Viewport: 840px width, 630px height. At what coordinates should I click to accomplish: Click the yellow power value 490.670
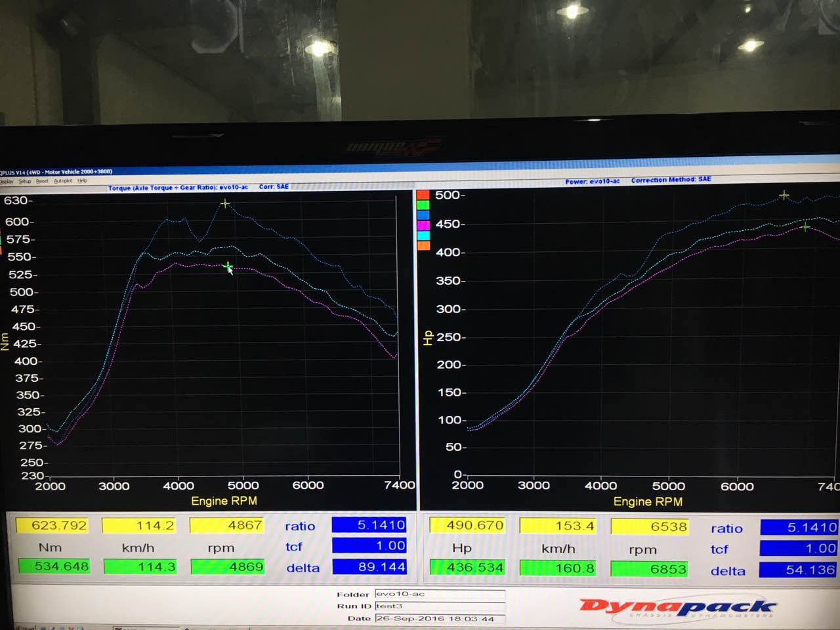(467, 525)
